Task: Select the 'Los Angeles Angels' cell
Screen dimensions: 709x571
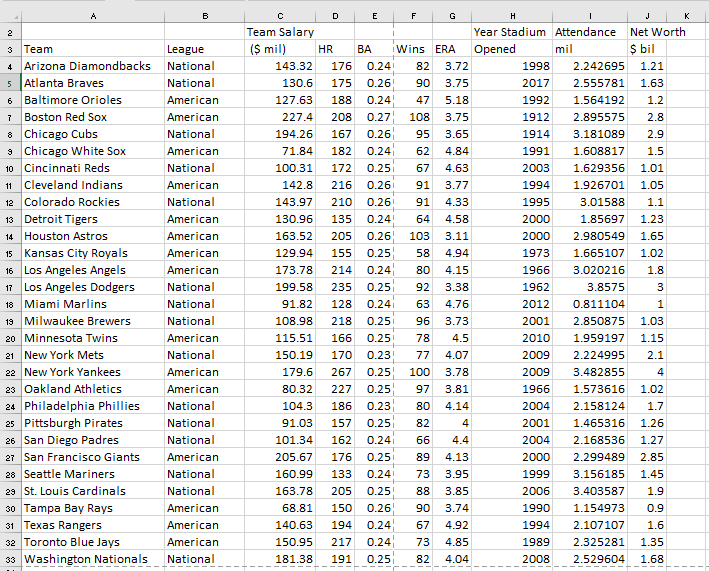Action: (93, 270)
